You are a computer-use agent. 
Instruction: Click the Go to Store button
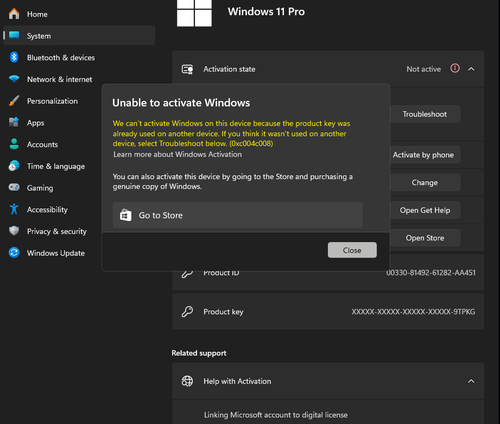pos(238,215)
